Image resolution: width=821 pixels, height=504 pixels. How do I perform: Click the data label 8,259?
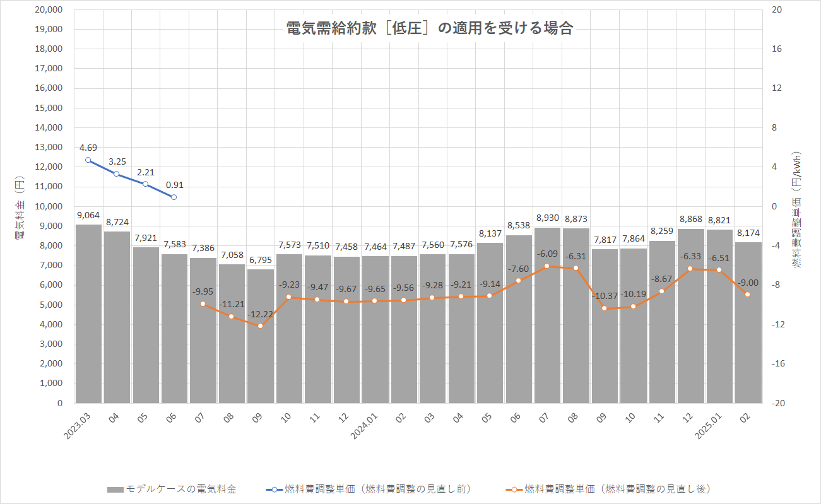click(662, 231)
